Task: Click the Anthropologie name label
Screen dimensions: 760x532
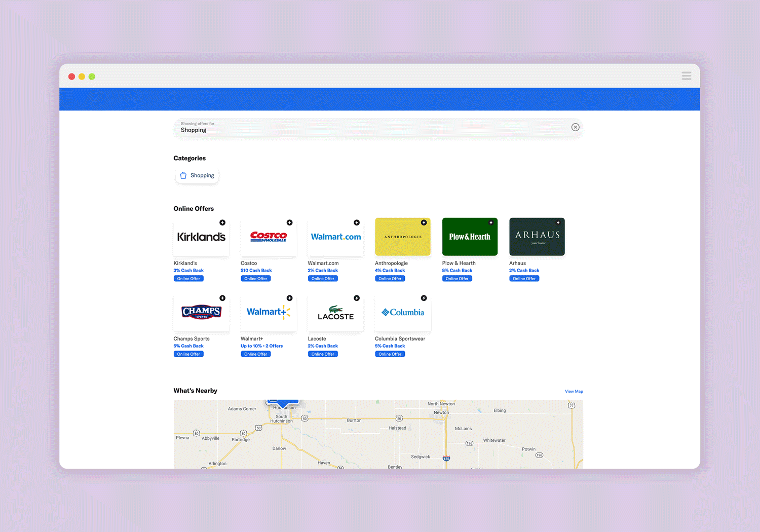Action: tap(391, 263)
